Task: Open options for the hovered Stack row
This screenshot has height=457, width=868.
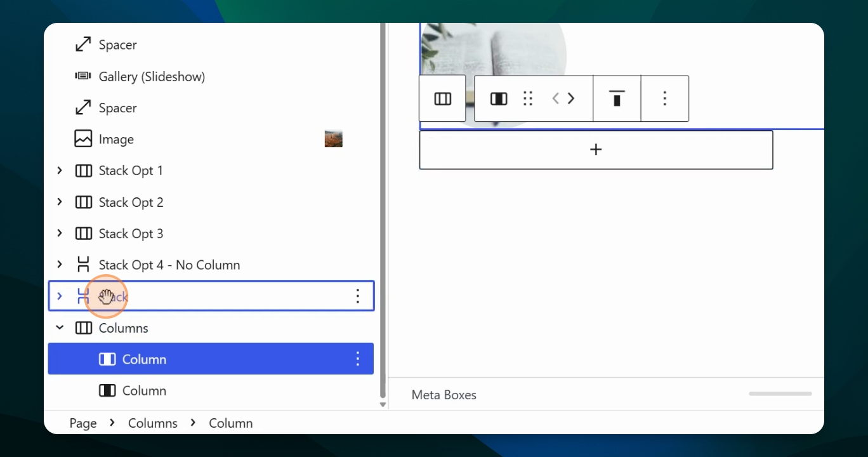Action: point(358,296)
